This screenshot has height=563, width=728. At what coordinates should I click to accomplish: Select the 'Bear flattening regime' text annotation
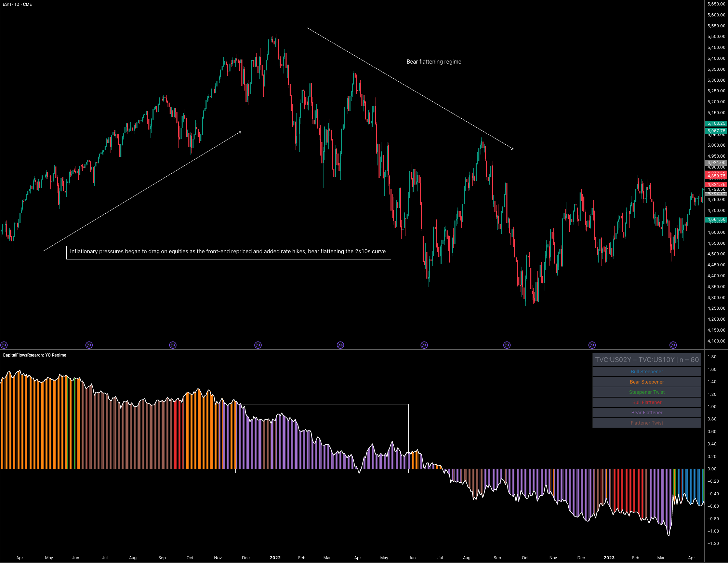coord(434,62)
